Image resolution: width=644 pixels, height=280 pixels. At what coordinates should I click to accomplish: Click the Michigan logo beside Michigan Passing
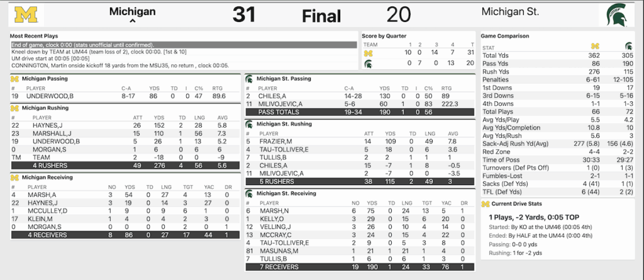[x=14, y=79]
